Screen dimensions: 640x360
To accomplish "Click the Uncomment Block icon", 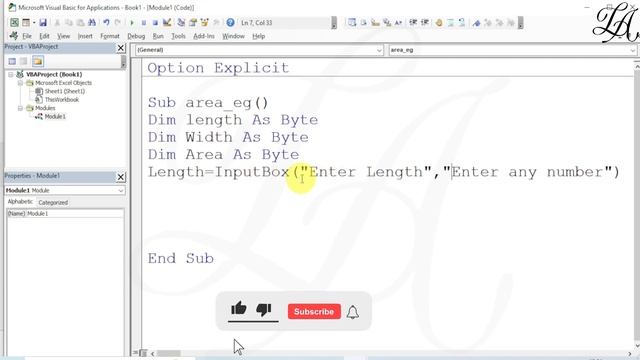I will pyautogui.click(x=462, y=23).
